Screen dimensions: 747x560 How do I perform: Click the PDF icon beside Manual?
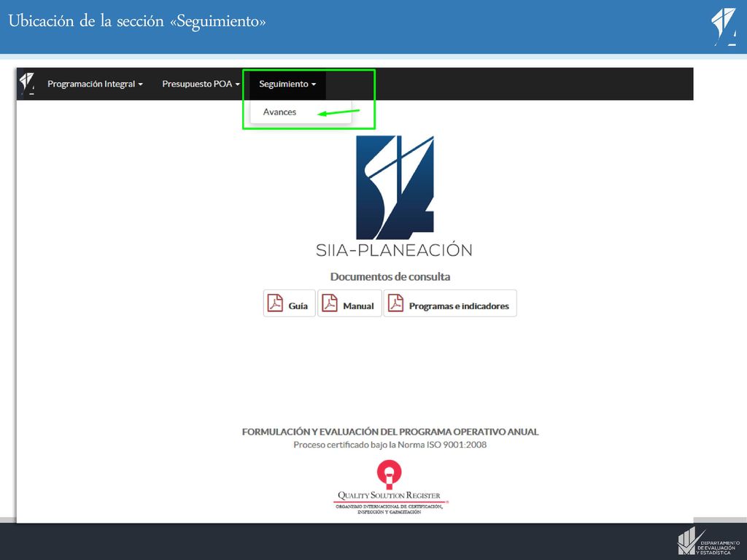click(x=330, y=303)
